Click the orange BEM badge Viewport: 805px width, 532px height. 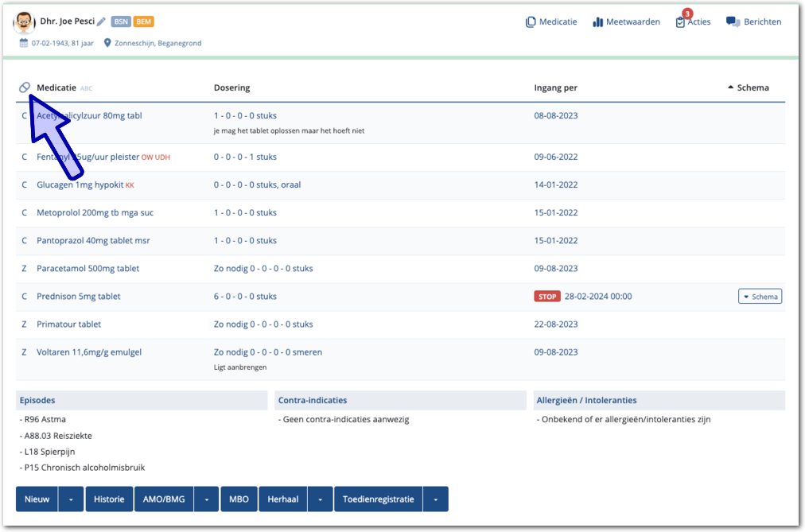click(x=144, y=21)
